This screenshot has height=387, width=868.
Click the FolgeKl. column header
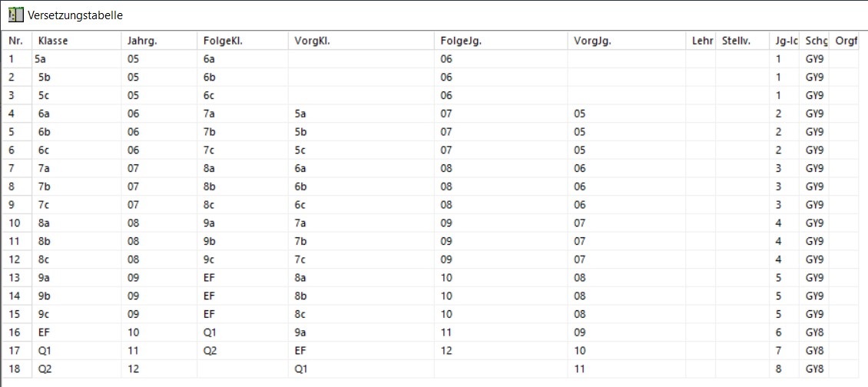243,41
